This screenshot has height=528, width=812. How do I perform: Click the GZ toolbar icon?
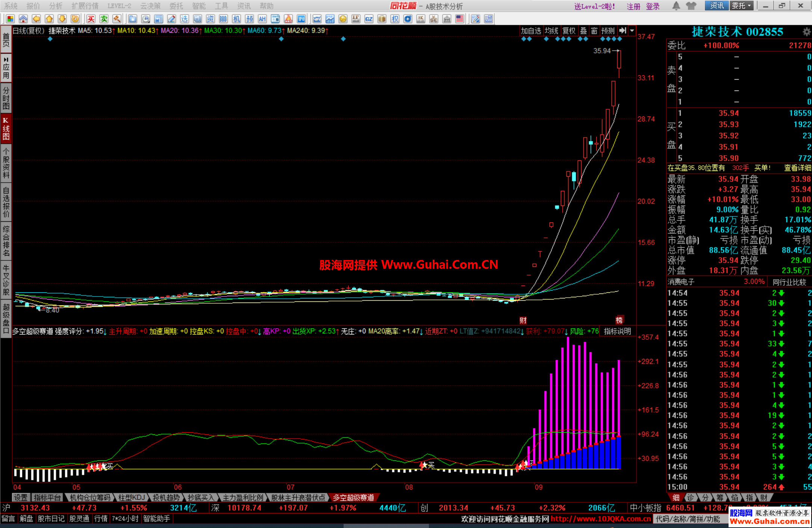pos(369,19)
